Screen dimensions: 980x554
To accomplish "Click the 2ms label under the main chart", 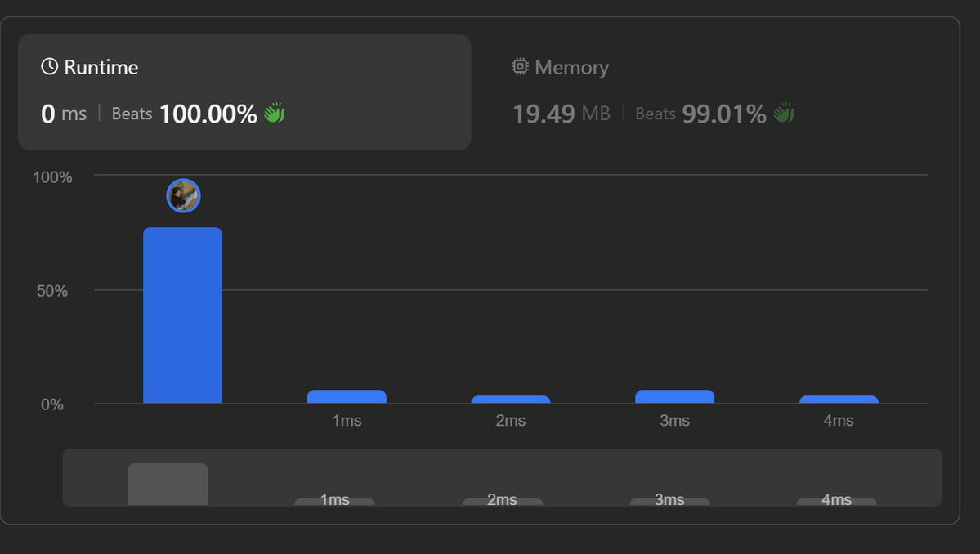I will pyautogui.click(x=511, y=420).
